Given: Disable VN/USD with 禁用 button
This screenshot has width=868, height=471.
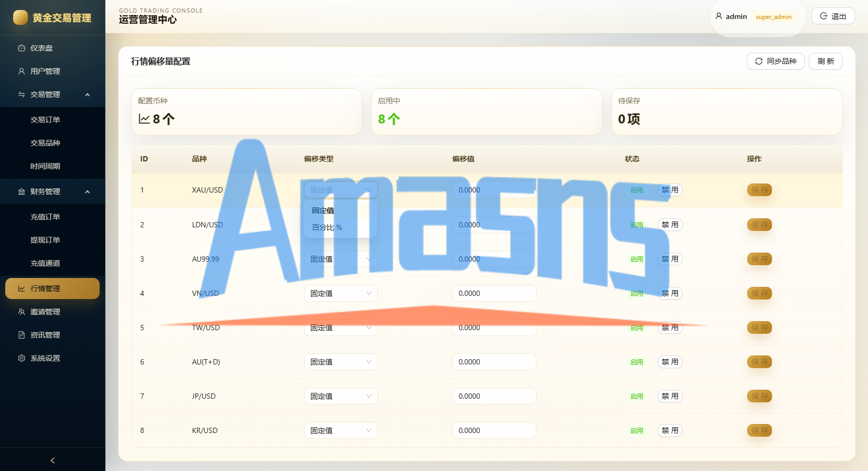Looking at the screenshot, I should coord(670,293).
